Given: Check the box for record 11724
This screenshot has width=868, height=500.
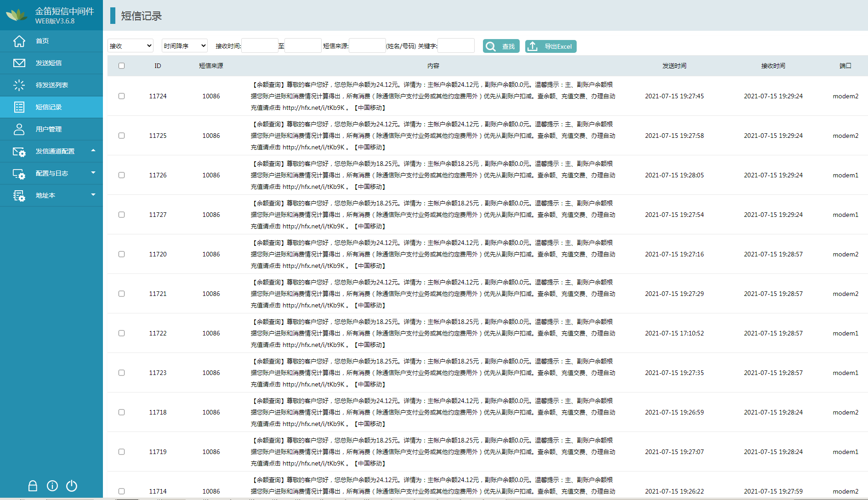Looking at the screenshot, I should click(x=121, y=96).
